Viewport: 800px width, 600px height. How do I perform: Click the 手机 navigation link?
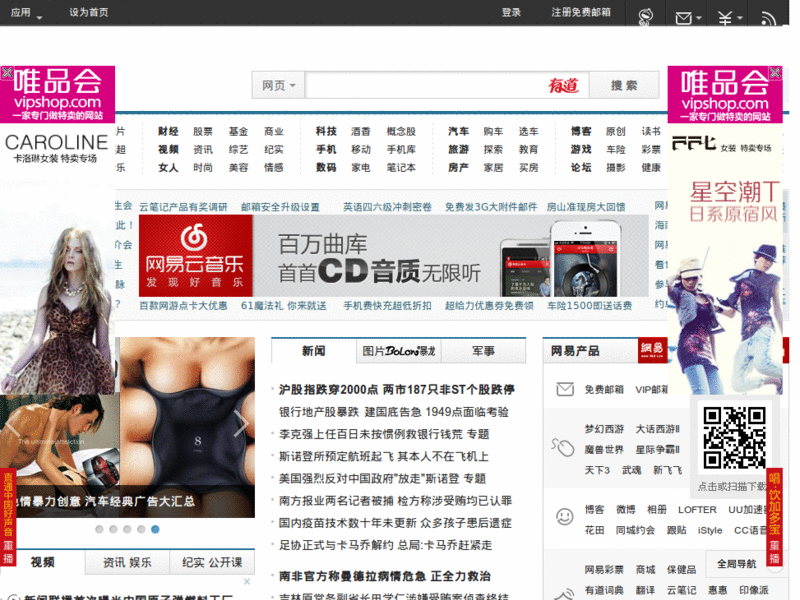coord(326,149)
